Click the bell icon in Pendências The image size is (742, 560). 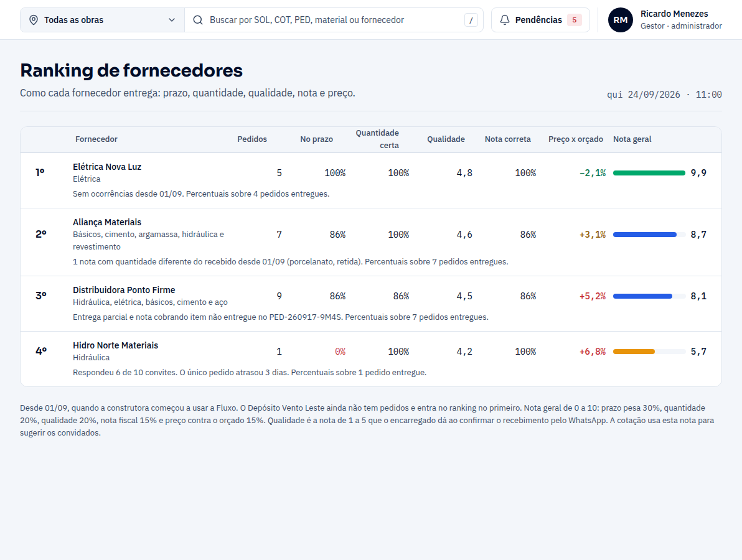pos(504,20)
